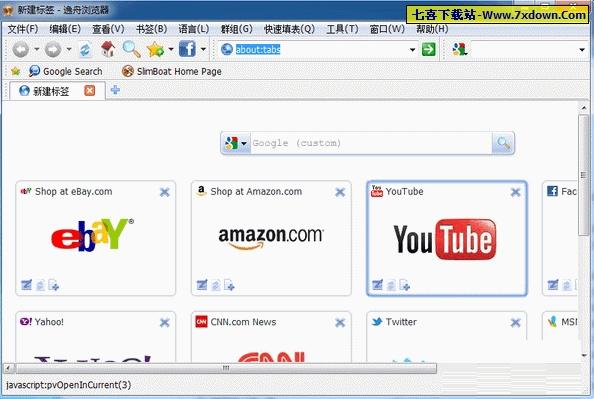Open the address bar URL dropdown

coord(412,50)
